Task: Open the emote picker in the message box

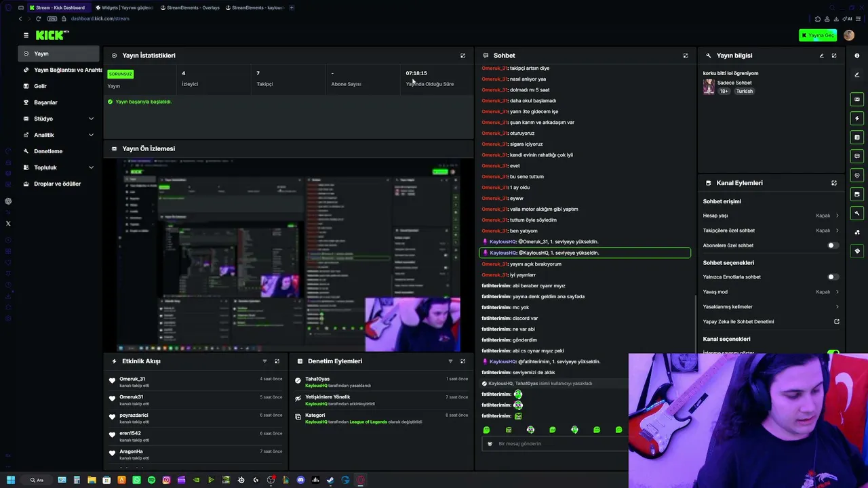Action: [490, 444]
